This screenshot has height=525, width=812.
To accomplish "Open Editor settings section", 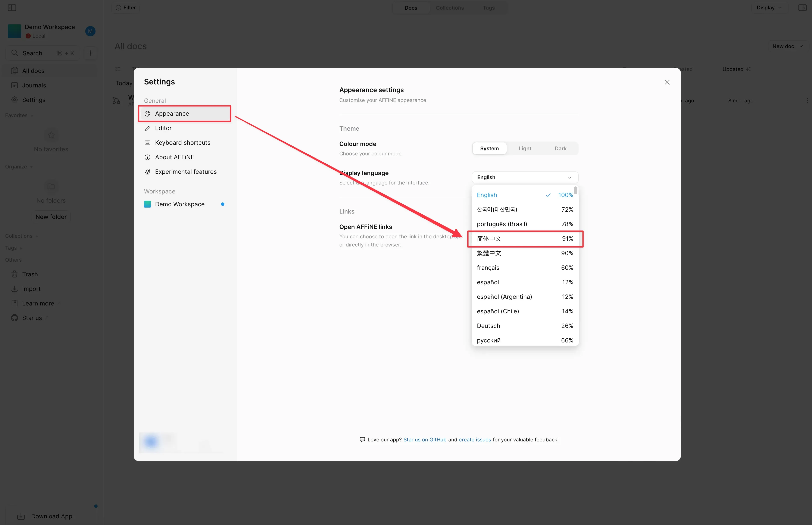I will [185, 128].
